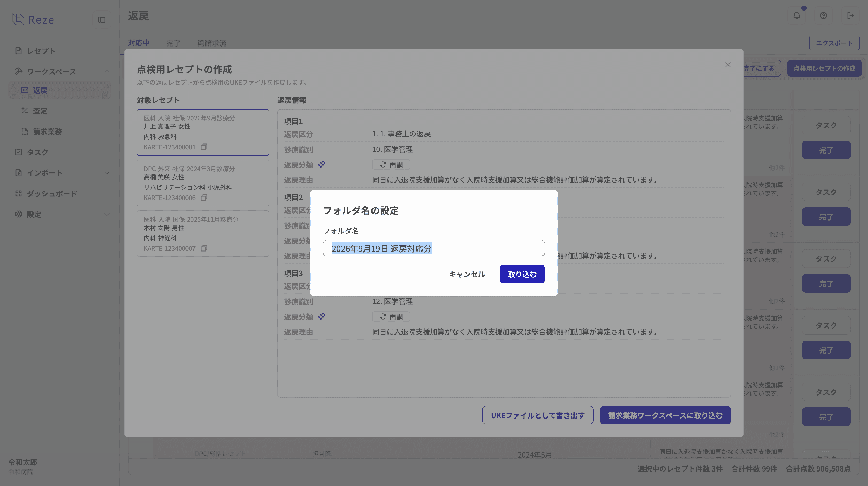Click 再調 tag in 項目1
Image resolution: width=868 pixels, height=486 pixels.
(391, 165)
